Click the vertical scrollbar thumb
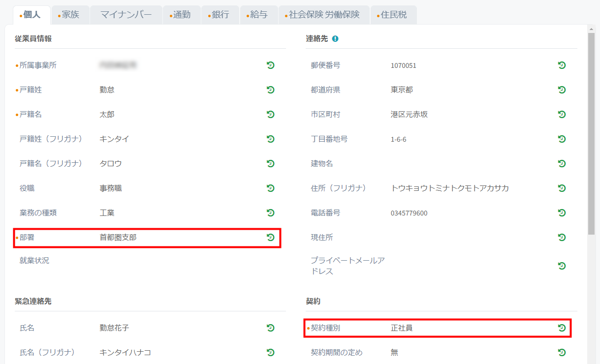600x364 pixels. [x=592, y=134]
